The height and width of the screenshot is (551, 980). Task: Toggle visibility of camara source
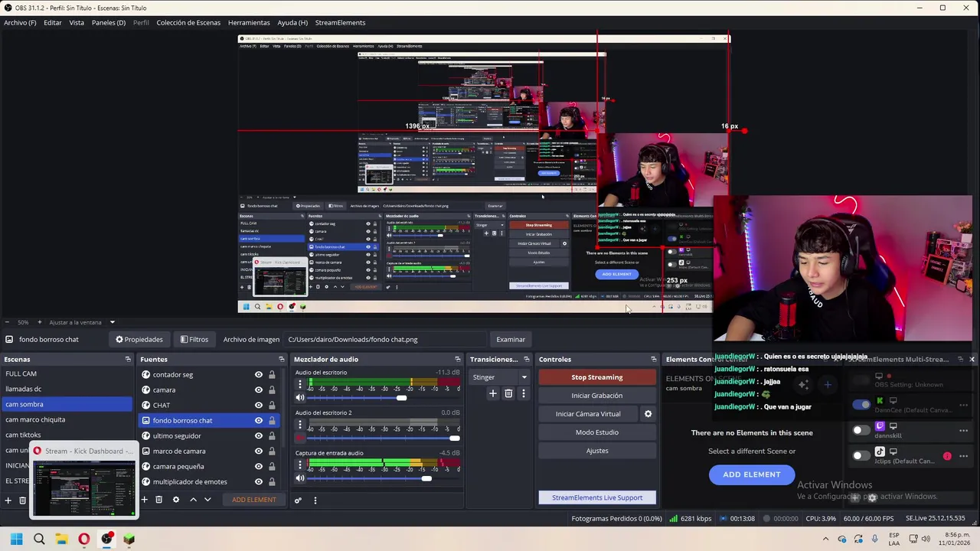(259, 390)
